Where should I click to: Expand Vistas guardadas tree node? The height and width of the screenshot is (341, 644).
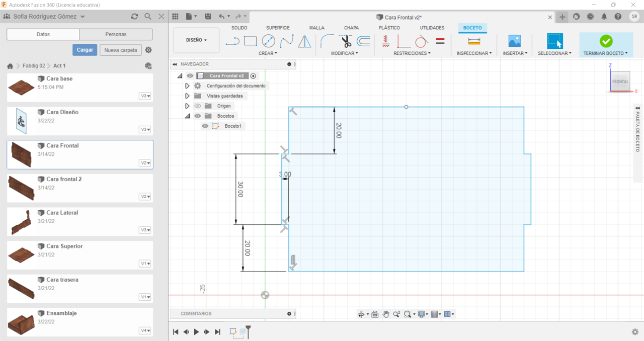point(187,96)
